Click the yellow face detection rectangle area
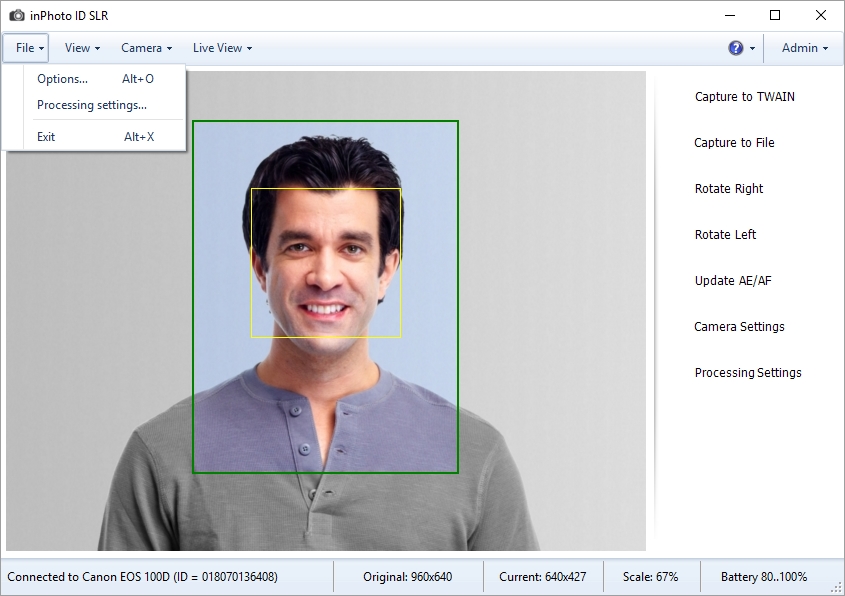This screenshot has height=596, width=845. click(326, 263)
